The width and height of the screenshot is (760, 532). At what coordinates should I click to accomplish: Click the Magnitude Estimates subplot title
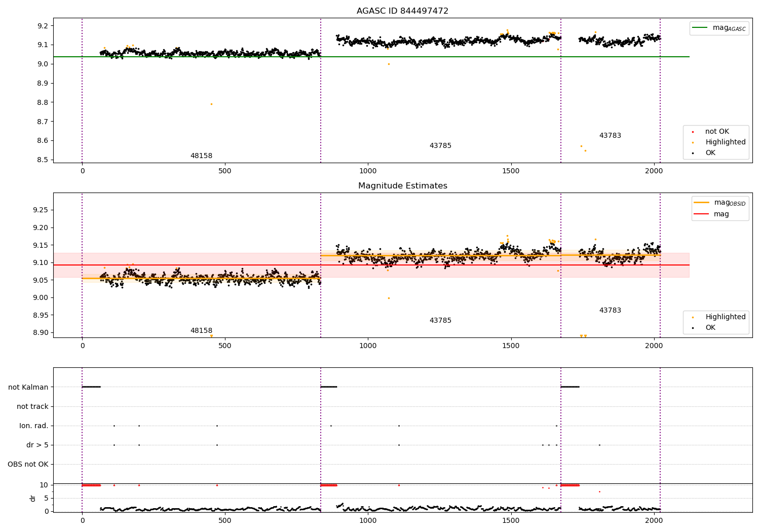coord(402,186)
